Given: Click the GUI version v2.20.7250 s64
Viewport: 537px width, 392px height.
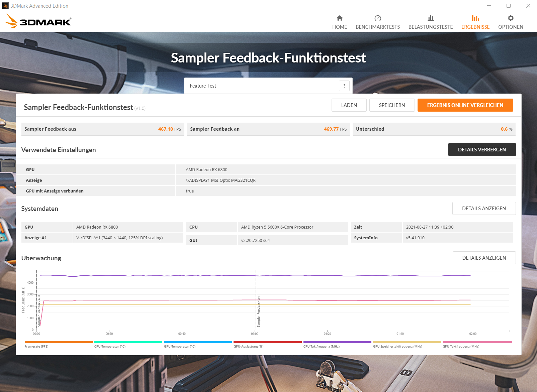Looking at the screenshot, I should [x=255, y=240].
